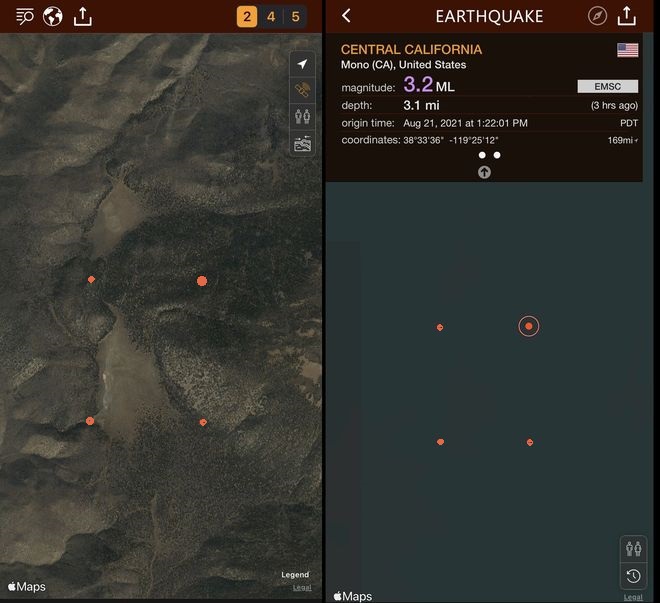The image size is (660, 603).
Task: Select magnitude filter 4
Action: [271, 17]
